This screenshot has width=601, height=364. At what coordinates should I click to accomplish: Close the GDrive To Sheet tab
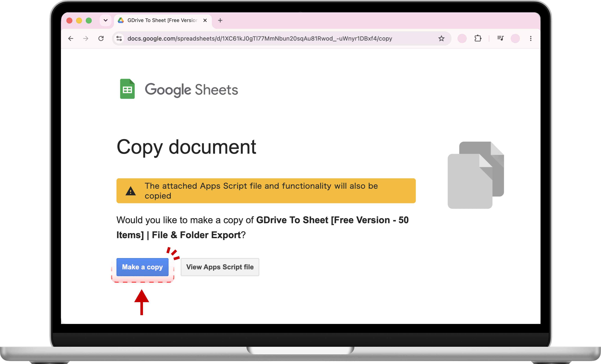[x=205, y=21]
